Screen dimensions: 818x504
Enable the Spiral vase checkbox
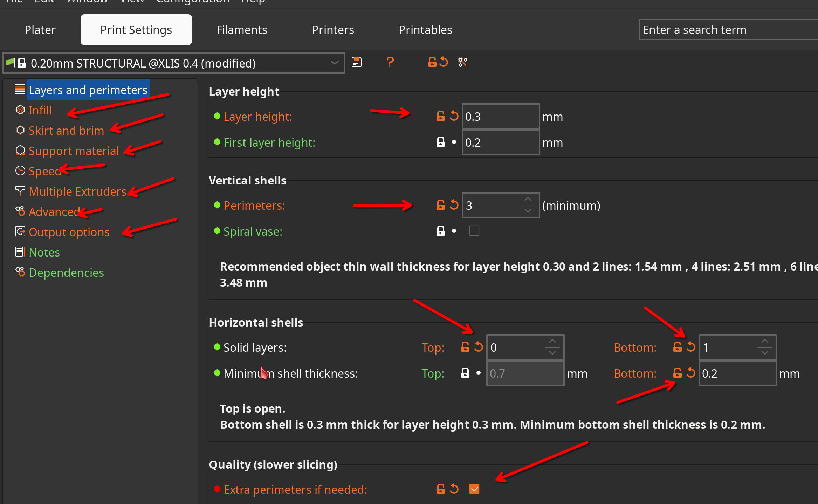click(474, 231)
